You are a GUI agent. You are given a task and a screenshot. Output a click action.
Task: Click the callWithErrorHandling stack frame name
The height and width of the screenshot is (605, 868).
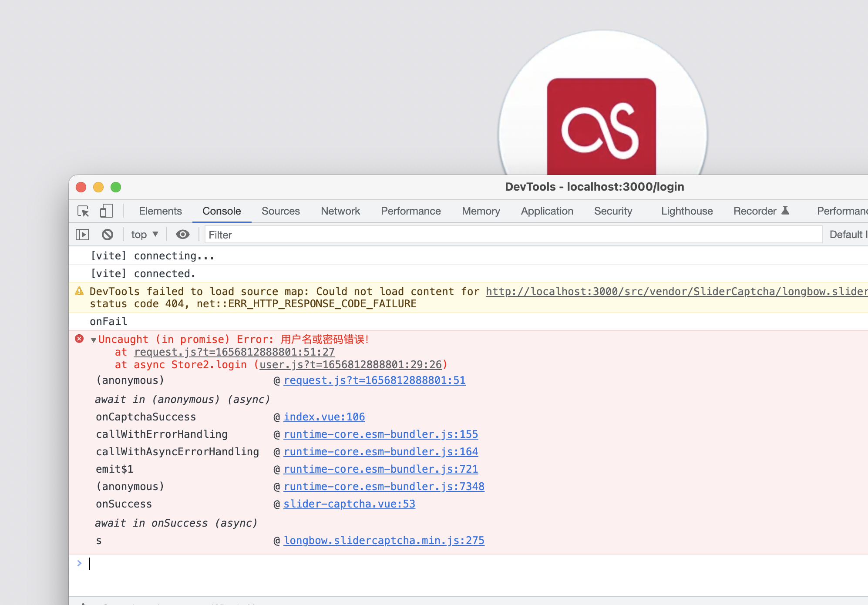point(161,434)
